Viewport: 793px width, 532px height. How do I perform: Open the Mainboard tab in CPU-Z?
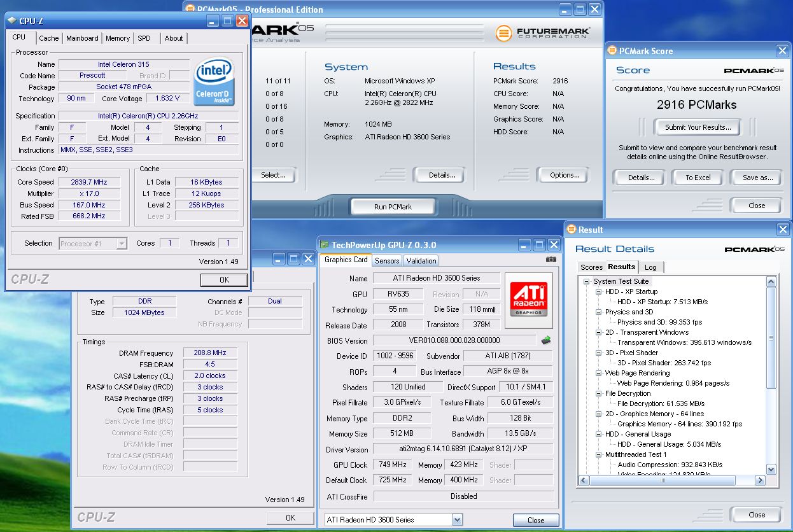[x=82, y=38]
